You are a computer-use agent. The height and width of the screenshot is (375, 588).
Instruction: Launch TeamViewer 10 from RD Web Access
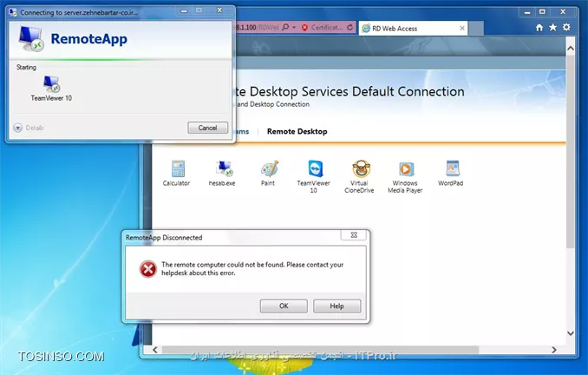click(314, 176)
